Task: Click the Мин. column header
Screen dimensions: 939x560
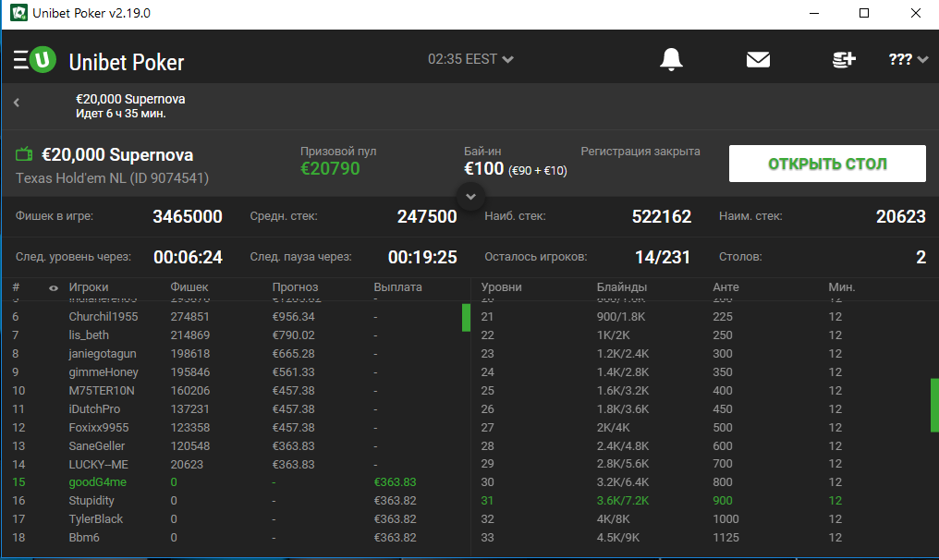Action: [842, 287]
